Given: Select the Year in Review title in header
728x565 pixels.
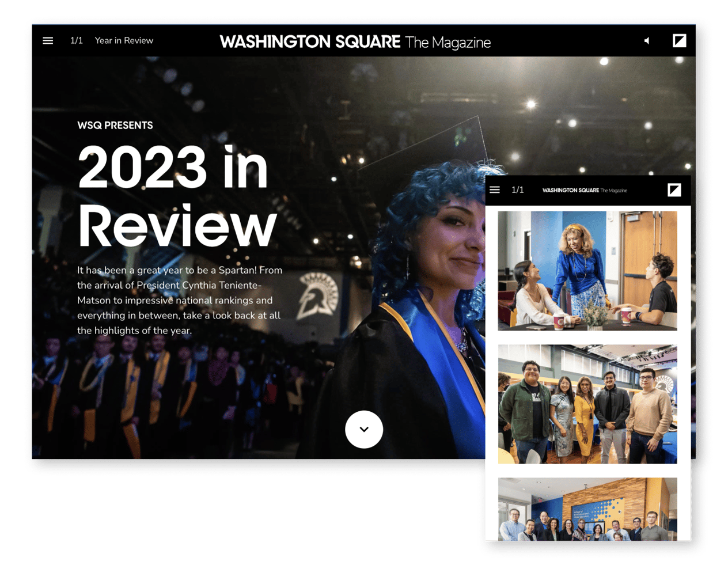Looking at the screenshot, I should (x=124, y=40).
